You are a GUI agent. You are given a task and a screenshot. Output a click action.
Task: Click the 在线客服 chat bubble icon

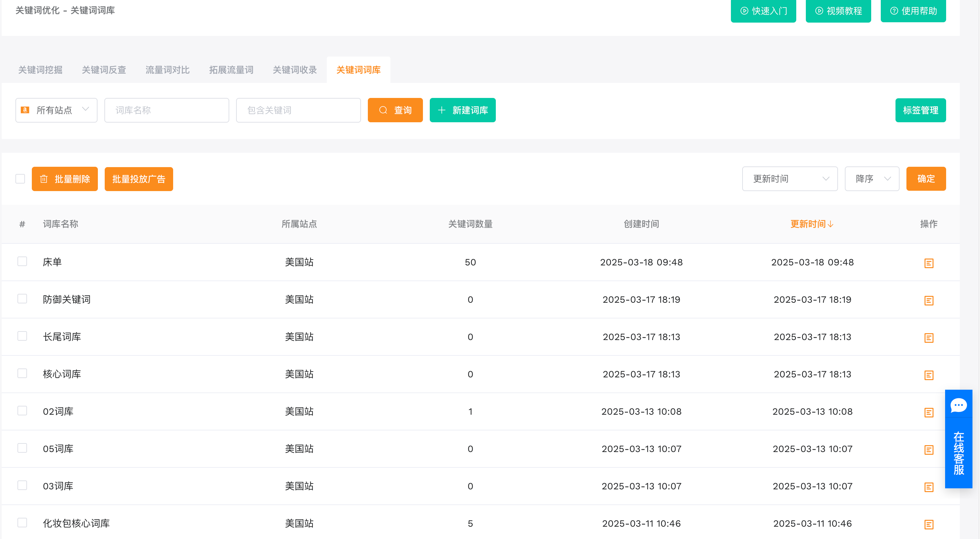pos(959,405)
